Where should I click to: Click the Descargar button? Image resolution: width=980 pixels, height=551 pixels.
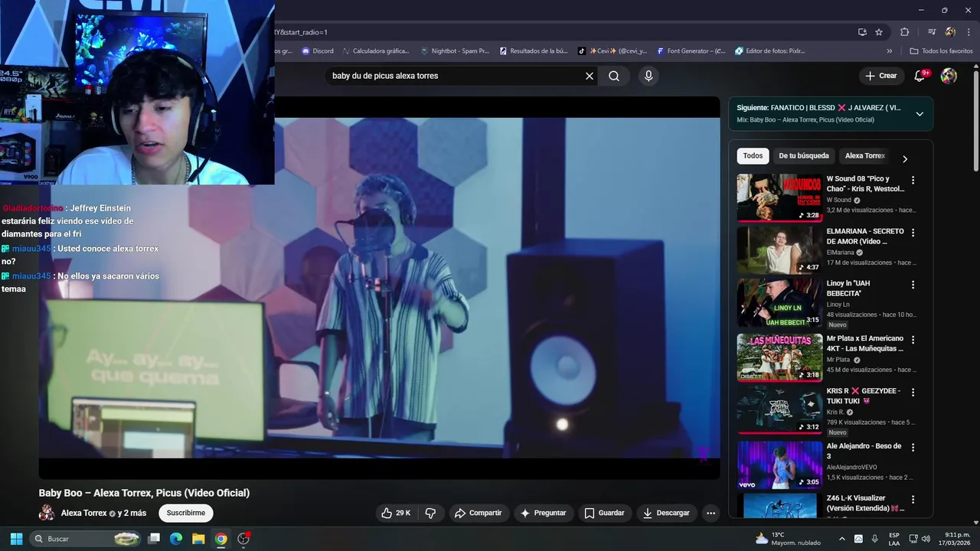coord(666,513)
